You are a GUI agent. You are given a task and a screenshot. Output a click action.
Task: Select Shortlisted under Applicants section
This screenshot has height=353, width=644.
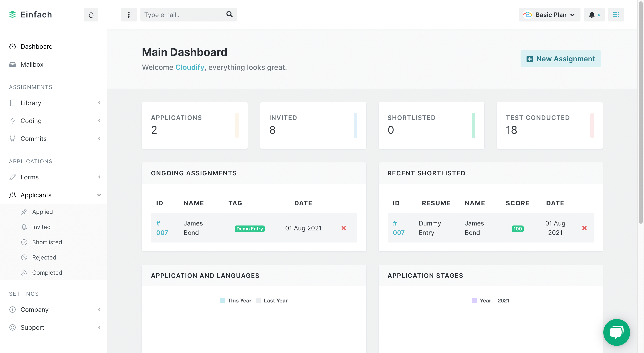(x=47, y=242)
